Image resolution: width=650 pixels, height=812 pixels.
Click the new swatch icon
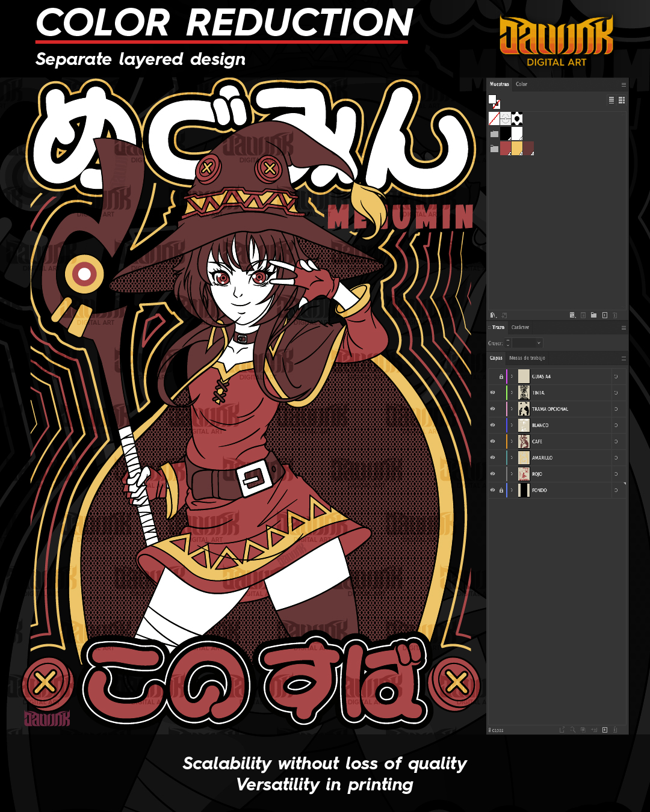[x=605, y=315]
